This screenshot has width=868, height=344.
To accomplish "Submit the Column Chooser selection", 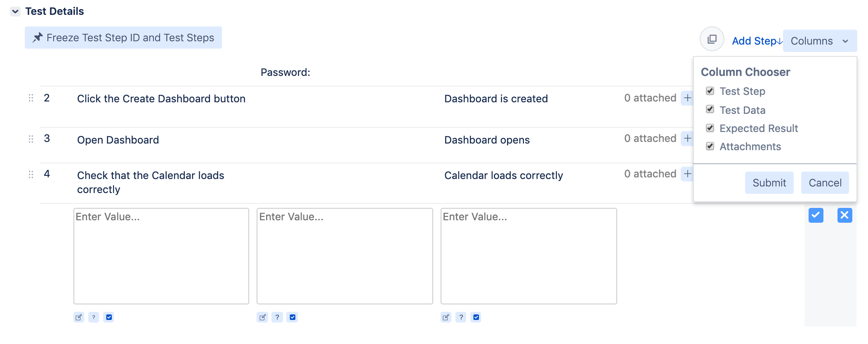I will [769, 183].
